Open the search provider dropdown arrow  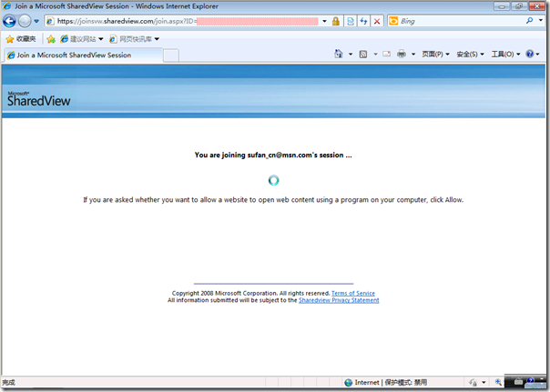tap(541, 21)
